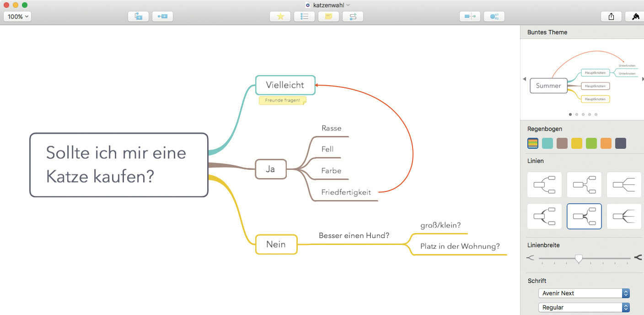Click the star sticker toolbar icon

click(x=280, y=16)
